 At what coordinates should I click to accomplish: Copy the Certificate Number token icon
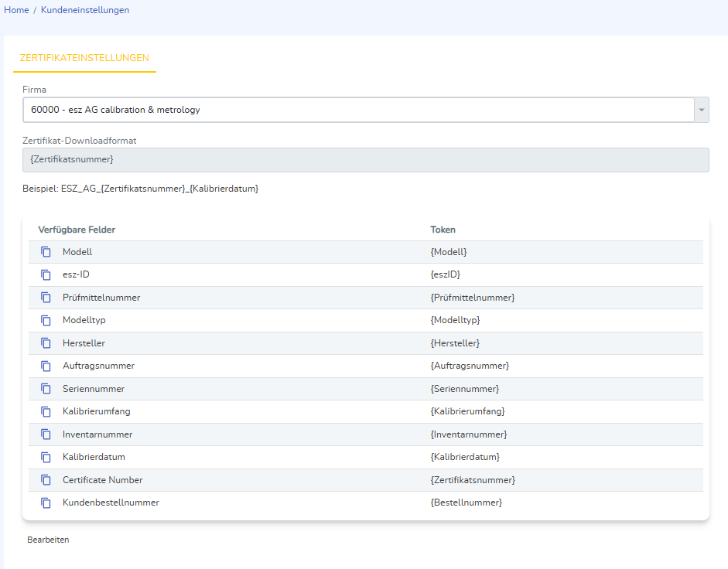pyautogui.click(x=46, y=480)
